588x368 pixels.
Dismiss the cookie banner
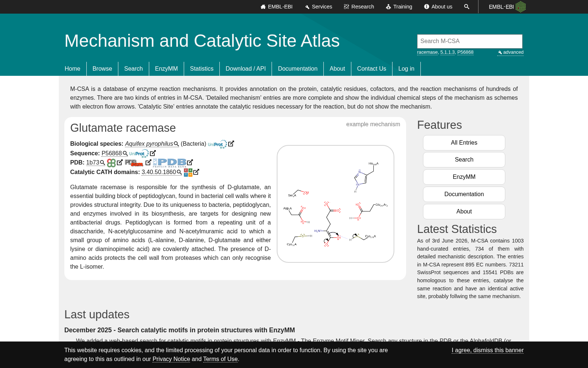[x=488, y=350]
